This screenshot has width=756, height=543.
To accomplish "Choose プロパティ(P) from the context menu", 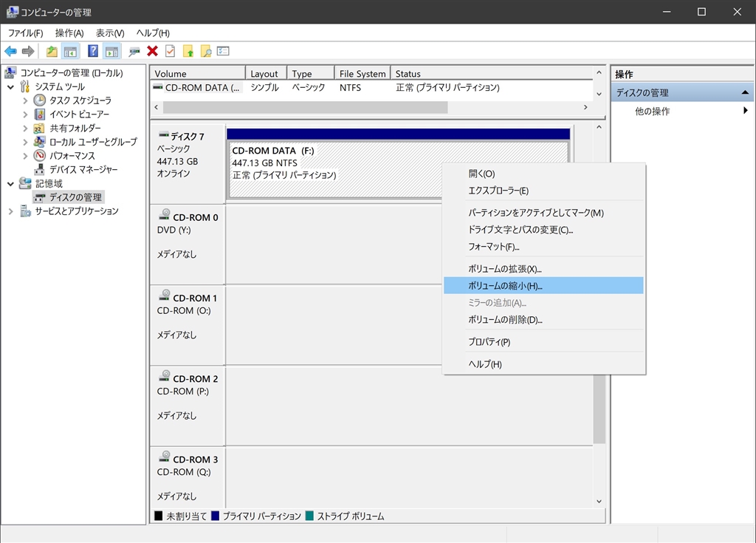I will (543, 342).
